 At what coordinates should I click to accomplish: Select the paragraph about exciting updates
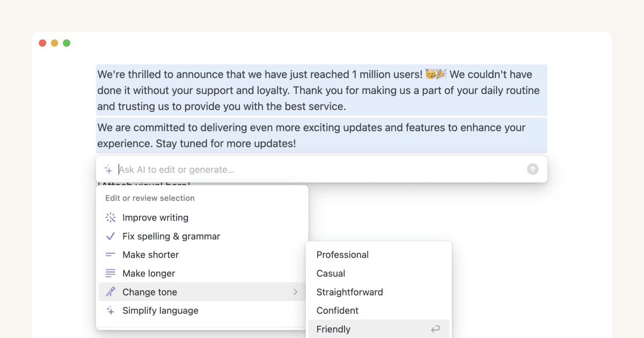tap(321, 137)
